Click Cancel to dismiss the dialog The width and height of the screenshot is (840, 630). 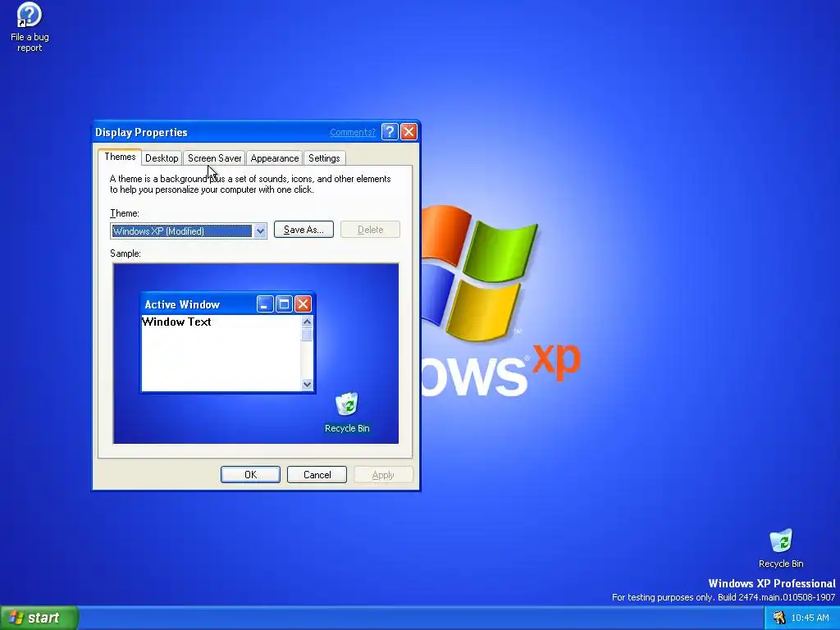[x=317, y=475]
